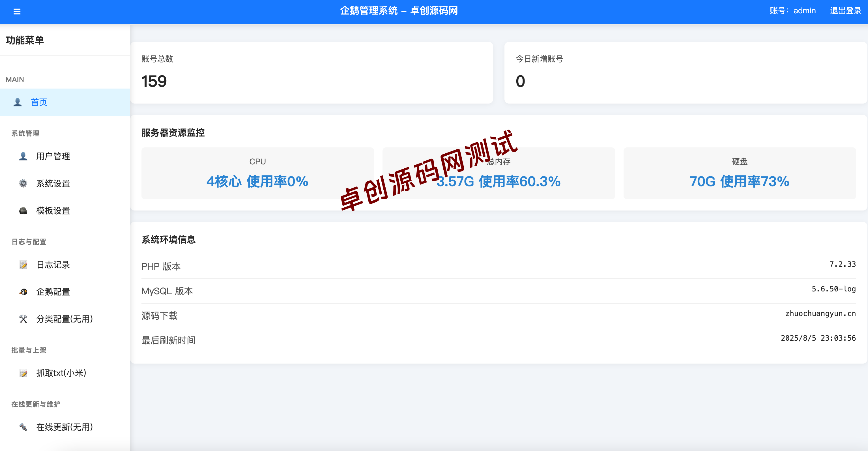
Task: Click 退出登录 to log out
Action: 845,11
